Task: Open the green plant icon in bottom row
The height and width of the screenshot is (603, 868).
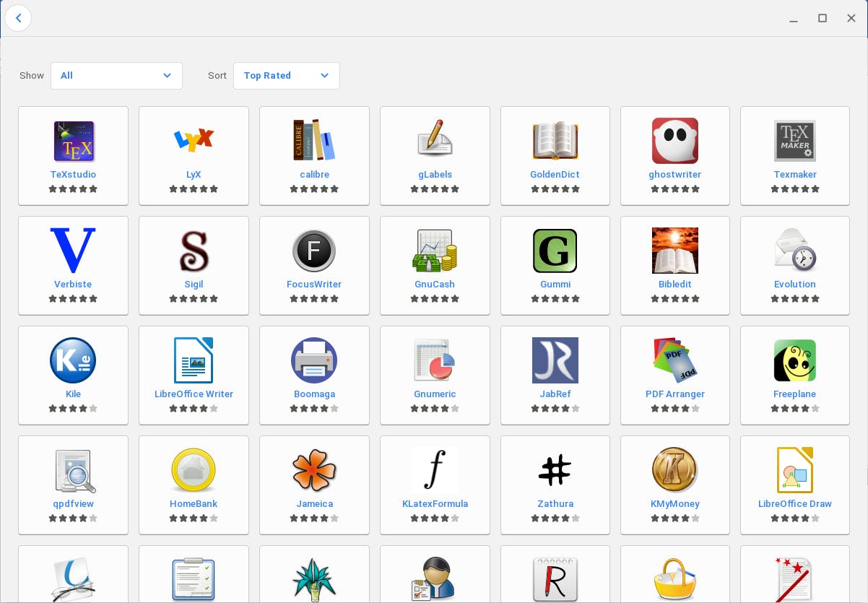Action: point(314,580)
